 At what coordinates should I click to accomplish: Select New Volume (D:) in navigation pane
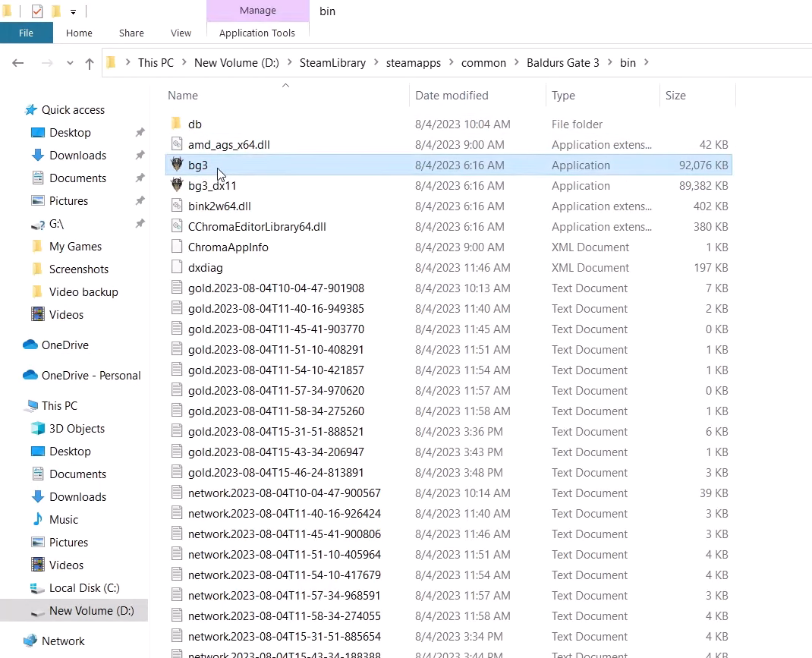74,610
